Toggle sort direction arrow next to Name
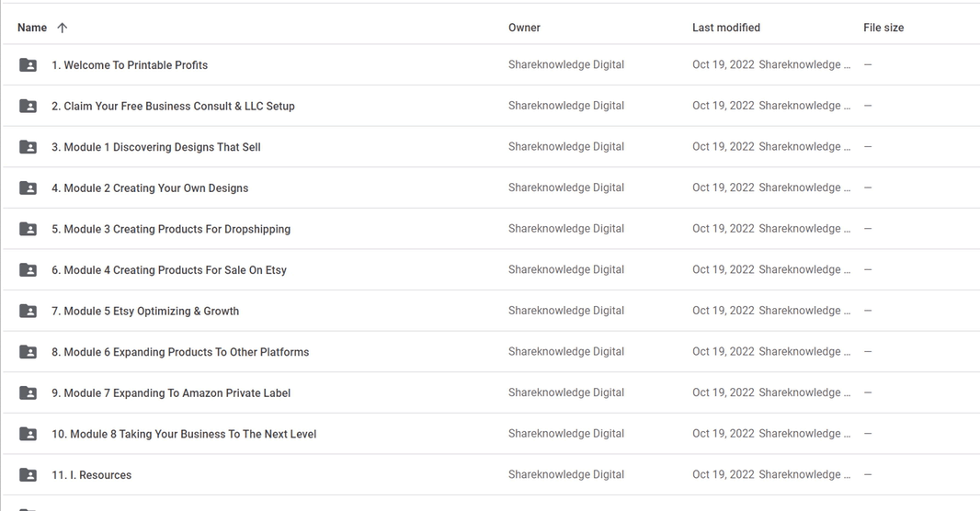The height and width of the screenshot is (511, 980). pos(62,28)
